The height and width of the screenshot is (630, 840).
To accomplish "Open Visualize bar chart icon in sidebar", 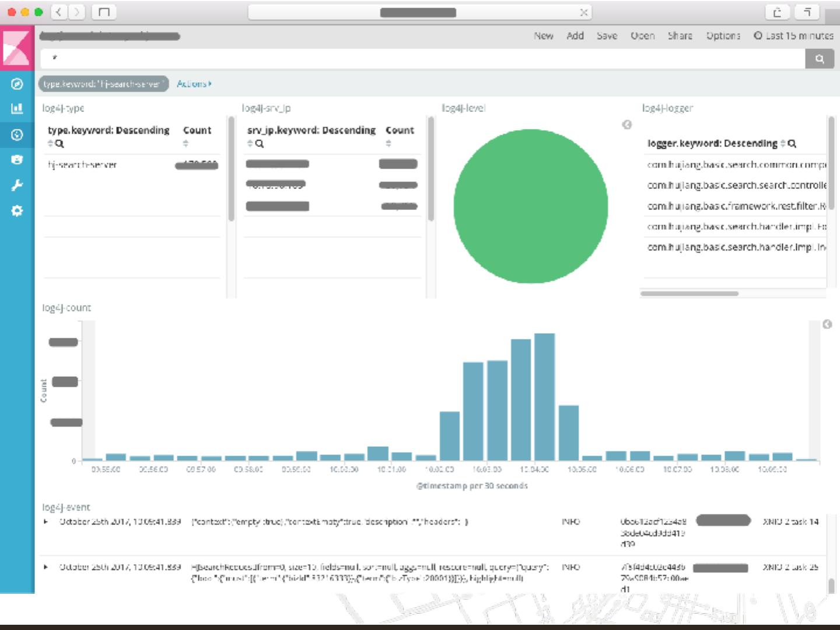I will (x=17, y=108).
